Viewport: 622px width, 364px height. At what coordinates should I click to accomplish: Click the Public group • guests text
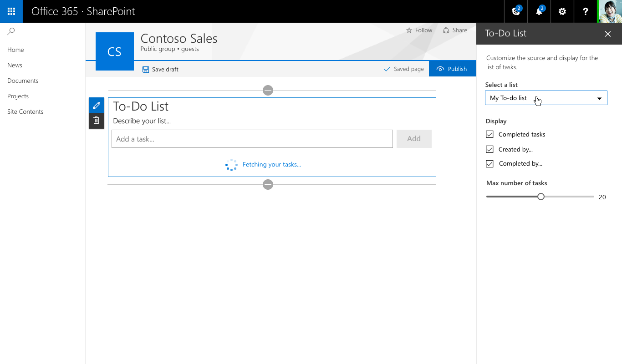pyautogui.click(x=169, y=49)
